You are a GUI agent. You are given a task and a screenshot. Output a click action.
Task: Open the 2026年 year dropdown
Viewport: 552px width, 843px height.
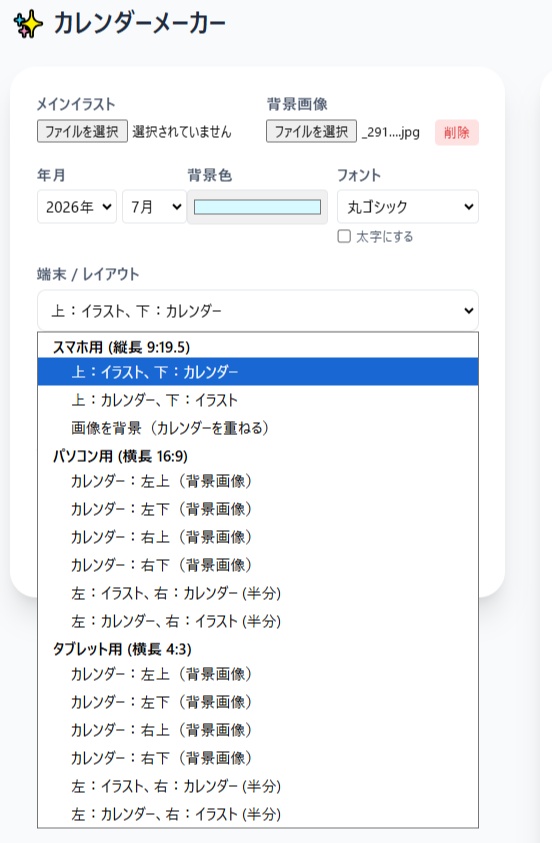(x=77, y=206)
